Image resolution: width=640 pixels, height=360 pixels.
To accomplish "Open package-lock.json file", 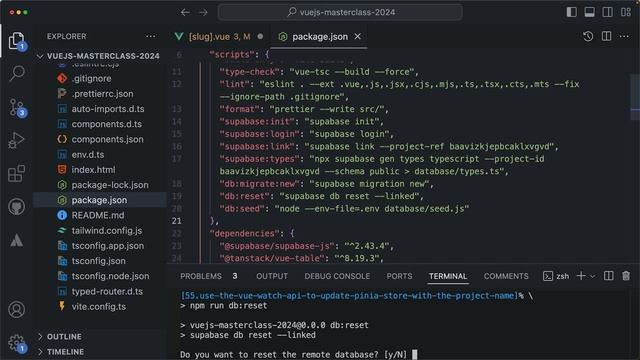I will point(100,185).
